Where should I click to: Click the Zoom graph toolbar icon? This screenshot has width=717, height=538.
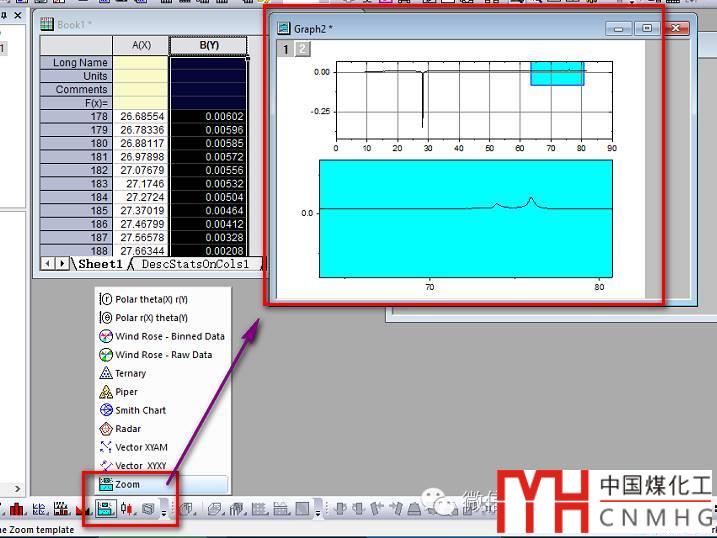[105, 509]
